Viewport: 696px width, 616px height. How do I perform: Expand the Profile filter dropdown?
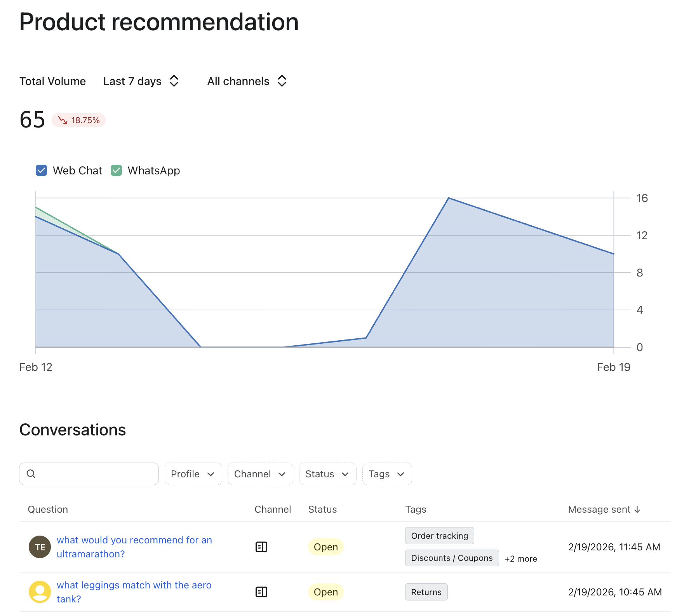193,474
